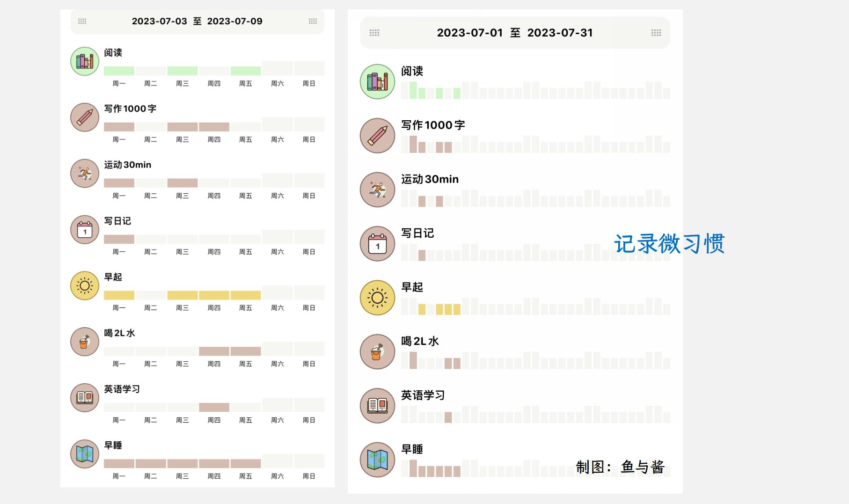The width and height of the screenshot is (849, 504).
Task: Click the 周三 weekday label under 运动30min
Action: pos(183,196)
